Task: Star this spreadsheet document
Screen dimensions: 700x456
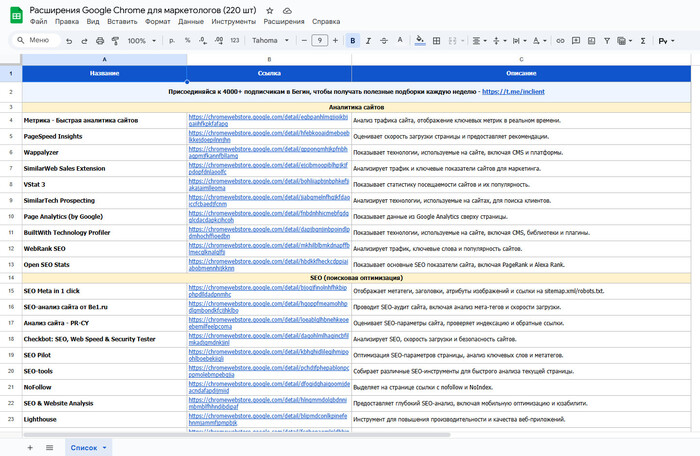Action: 270,9
